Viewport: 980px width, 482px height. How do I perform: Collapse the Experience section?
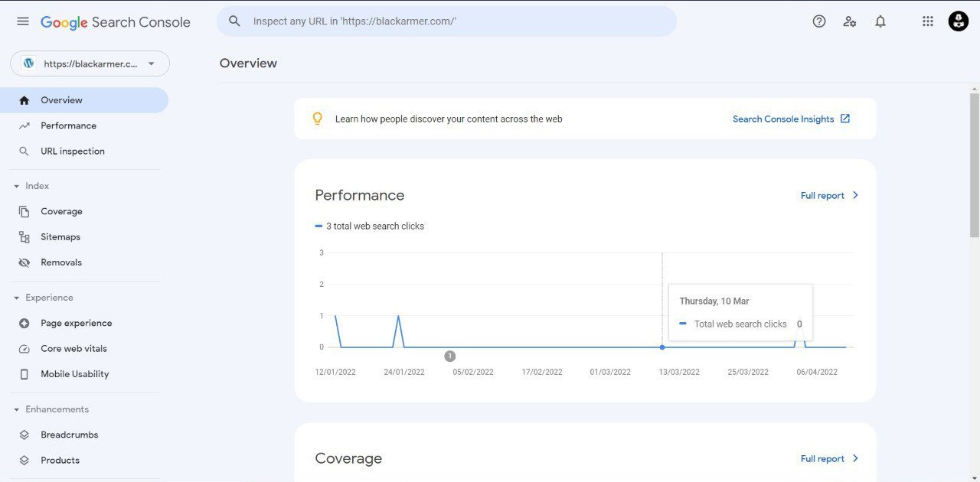(17, 298)
